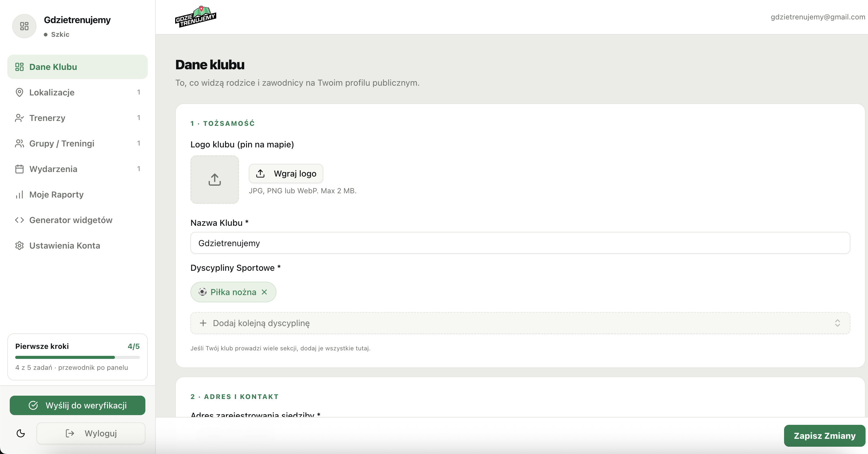The image size is (868, 454).
Task: Expand the Dodaj kolejną dyscyplinę dropdown
Action: pyautogui.click(x=520, y=323)
